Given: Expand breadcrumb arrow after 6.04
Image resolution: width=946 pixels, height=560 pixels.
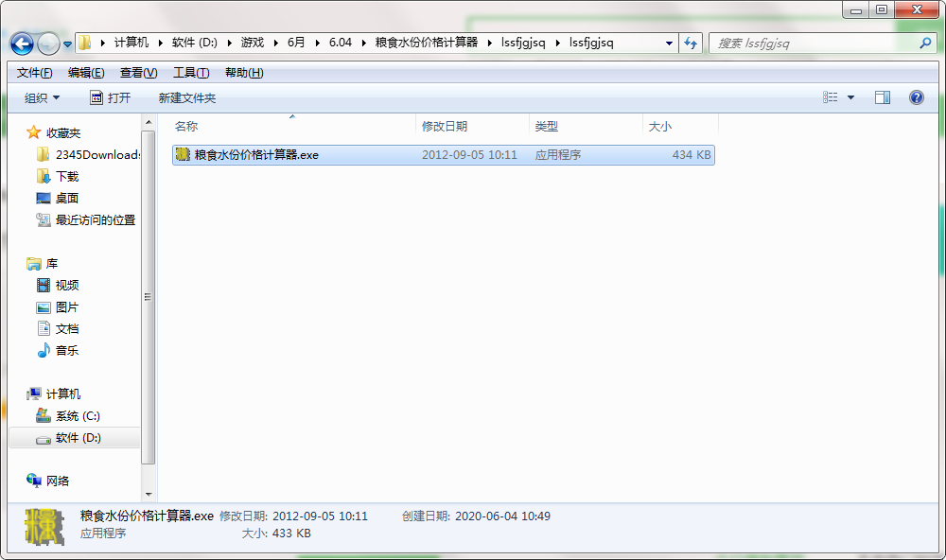Looking at the screenshot, I should pyautogui.click(x=364, y=43).
